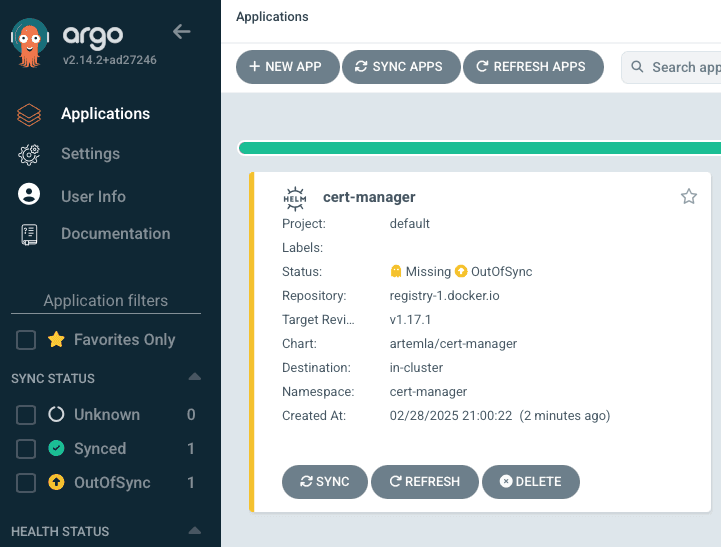Collapse the SYNC STATUS filter section
The width and height of the screenshot is (721, 547).
click(195, 377)
